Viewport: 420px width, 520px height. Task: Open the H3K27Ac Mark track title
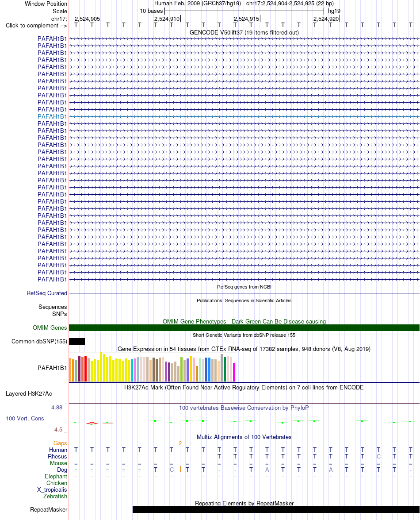(x=244, y=387)
